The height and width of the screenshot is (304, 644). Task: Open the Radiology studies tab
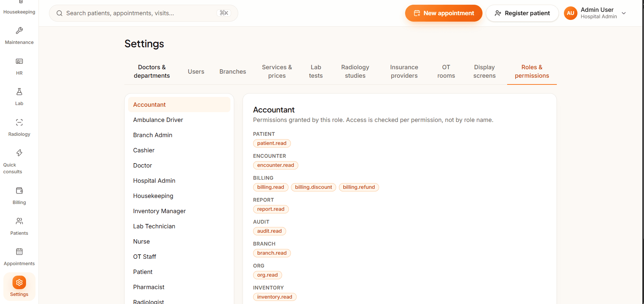coord(355,71)
